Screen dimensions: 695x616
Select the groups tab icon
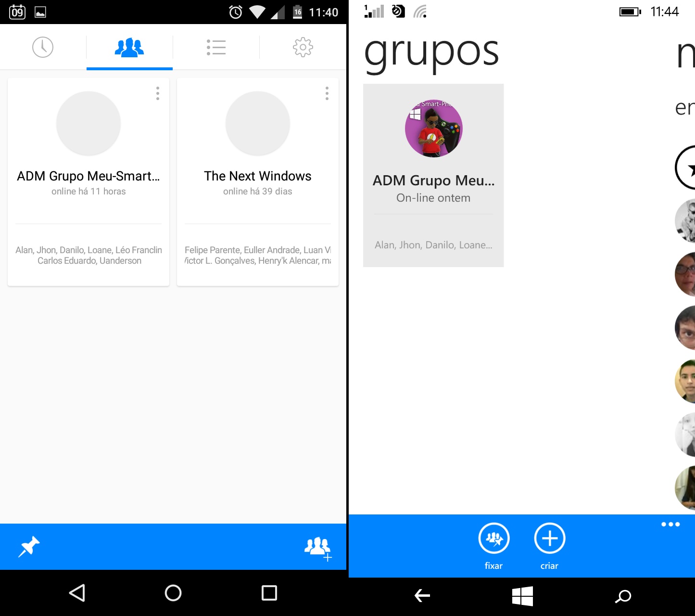[129, 47]
